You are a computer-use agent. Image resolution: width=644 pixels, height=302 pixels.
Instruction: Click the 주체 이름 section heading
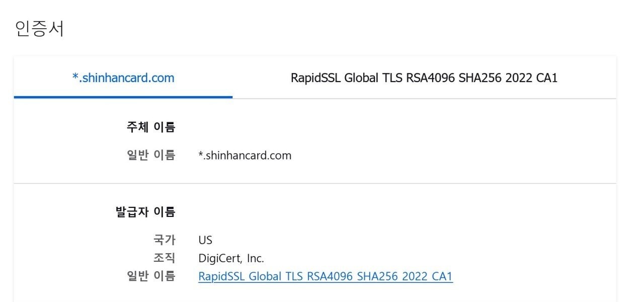click(x=150, y=127)
